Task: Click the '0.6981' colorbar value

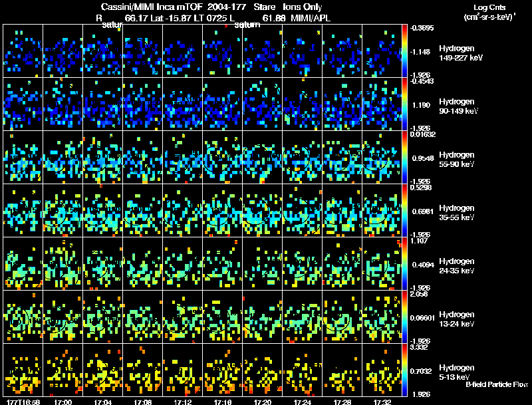Action: (x=423, y=211)
